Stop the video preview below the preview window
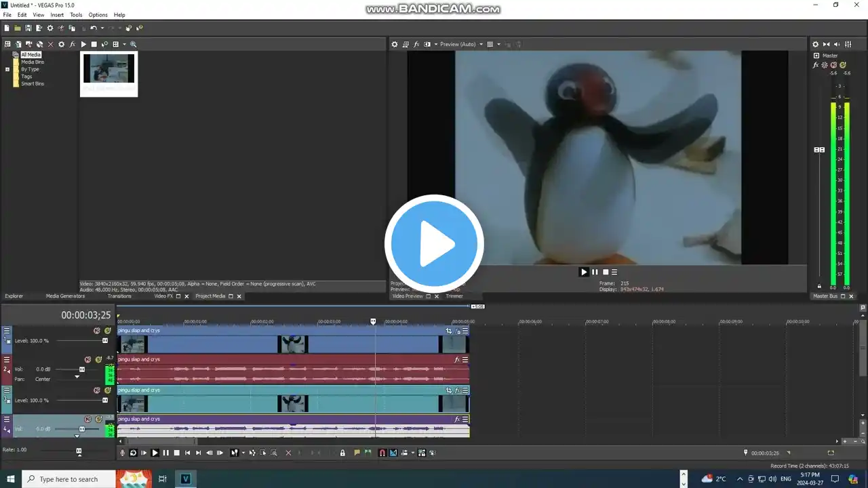868x488 pixels. pyautogui.click(x=606, y=272)
